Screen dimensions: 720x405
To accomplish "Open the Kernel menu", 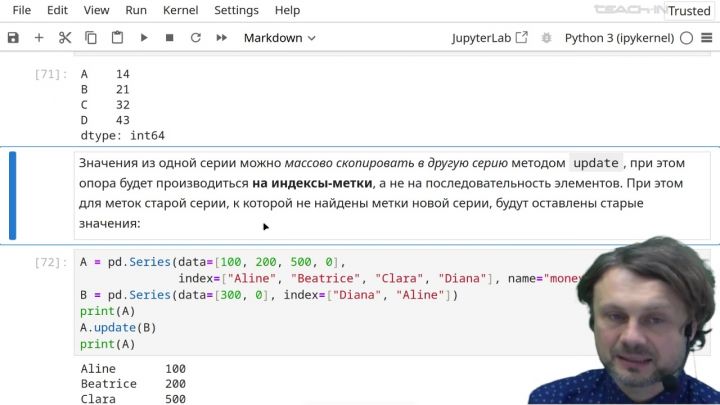I will (181, 10).
